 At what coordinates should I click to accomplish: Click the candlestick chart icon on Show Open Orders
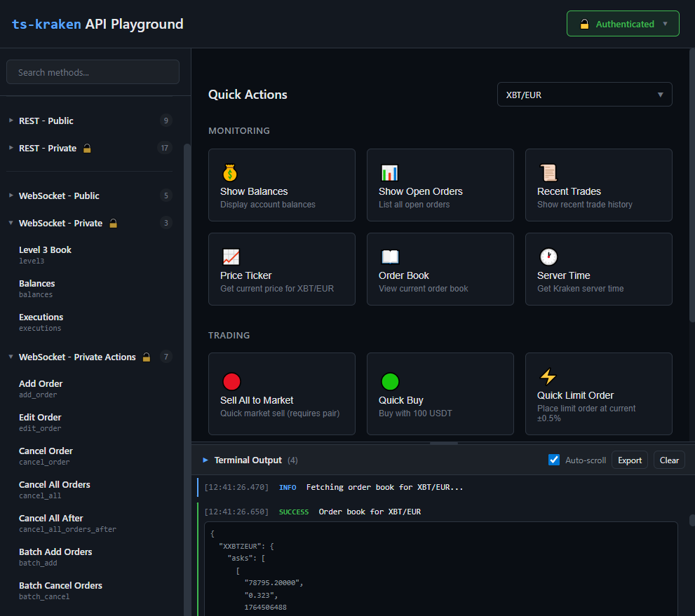pyautogui.click(x=389, y=172)
